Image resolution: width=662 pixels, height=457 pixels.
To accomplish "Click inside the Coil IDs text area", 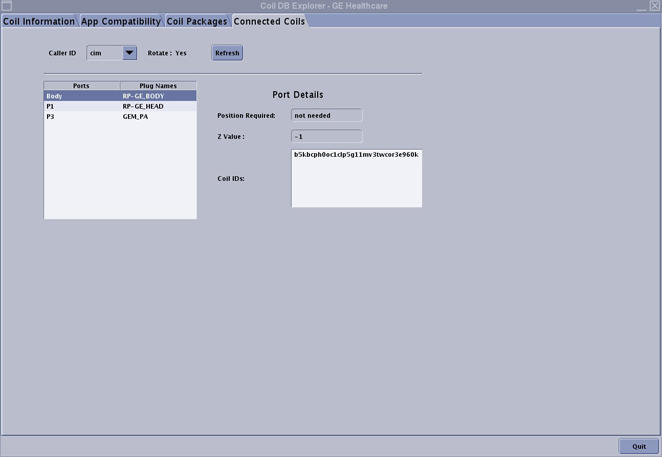I will click(356, 180).
